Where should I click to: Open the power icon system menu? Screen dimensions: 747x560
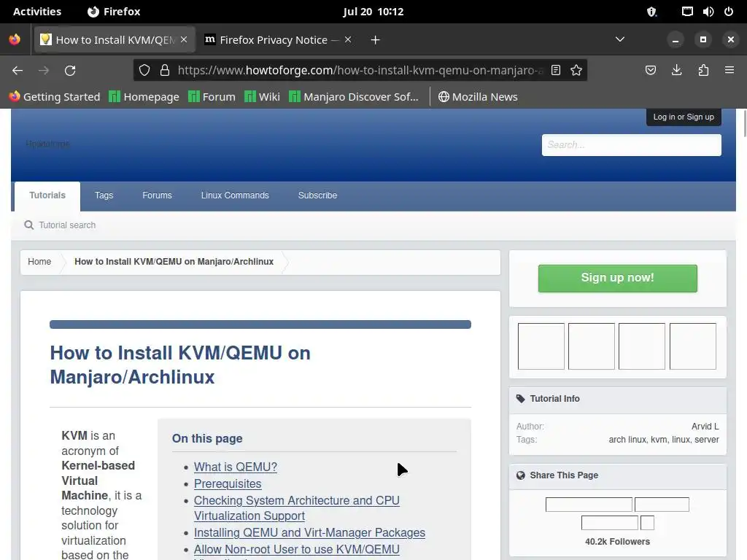(729, 12)
